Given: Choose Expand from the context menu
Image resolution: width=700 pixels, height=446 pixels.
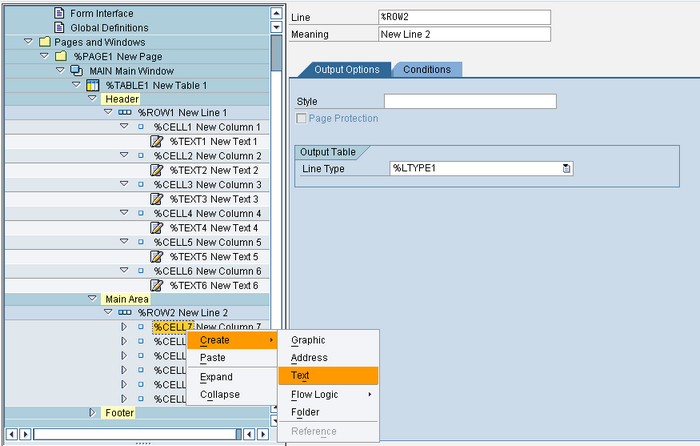Looking at the screenshot, I should pos(232,377).
